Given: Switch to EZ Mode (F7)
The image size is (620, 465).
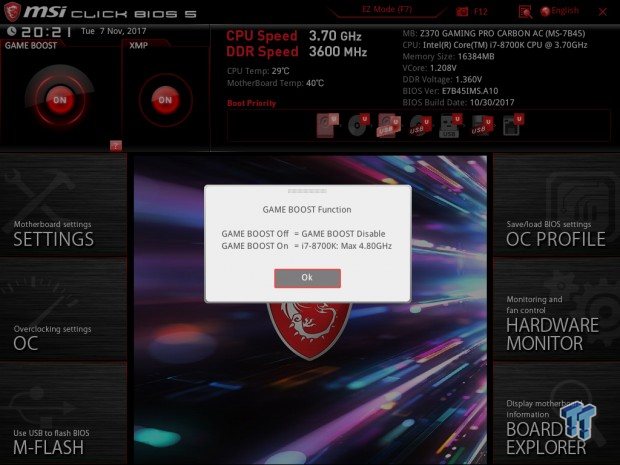Looking at the screenshot, I should tap(387, 9).
